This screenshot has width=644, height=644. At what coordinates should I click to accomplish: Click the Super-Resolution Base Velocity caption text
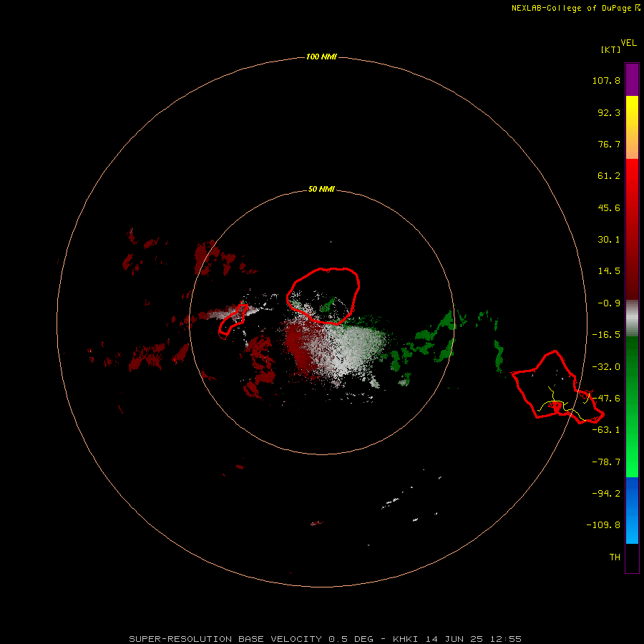pos(326,639)
